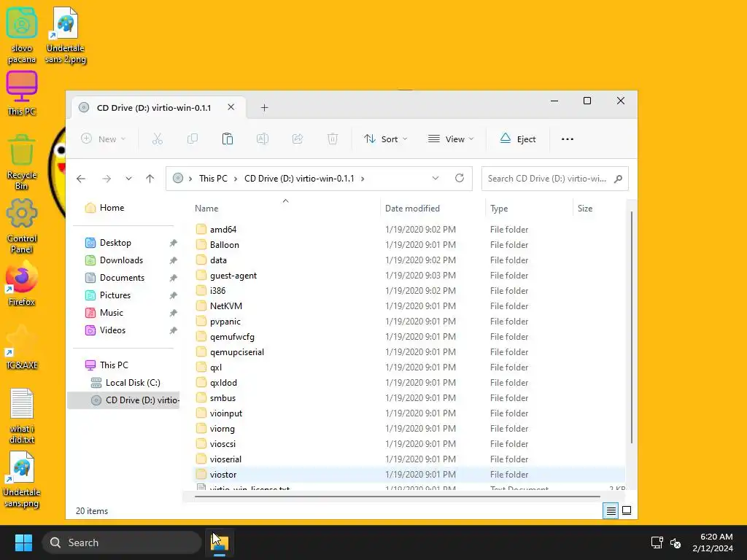Image resolution: width=747 pixels, height=560 pixels.
Task: Click the horizontal scrollbar under file list
Action: [398, 496]
